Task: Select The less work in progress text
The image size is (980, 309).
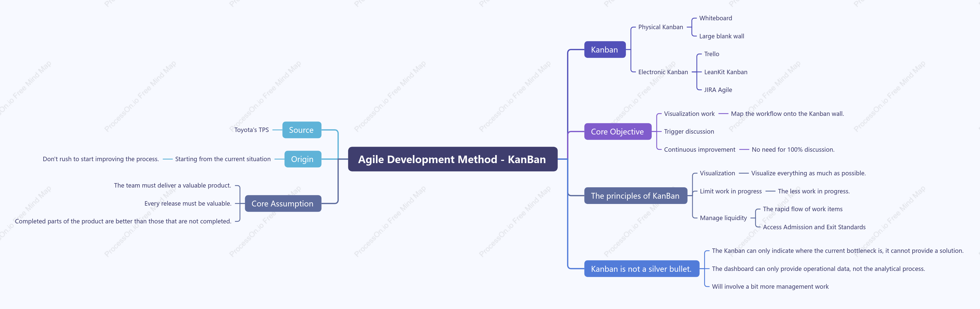Action: coord(813,191)
